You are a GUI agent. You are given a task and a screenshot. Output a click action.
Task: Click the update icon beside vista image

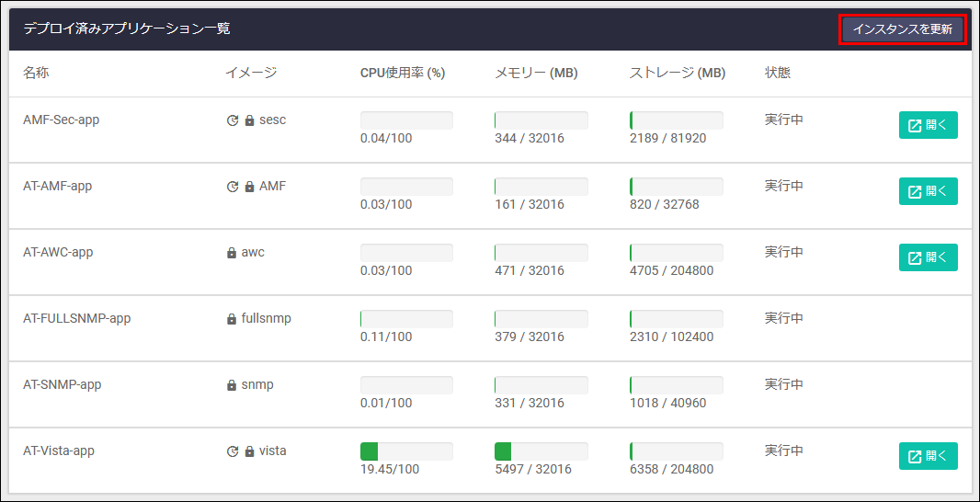(x=233, y=451)
